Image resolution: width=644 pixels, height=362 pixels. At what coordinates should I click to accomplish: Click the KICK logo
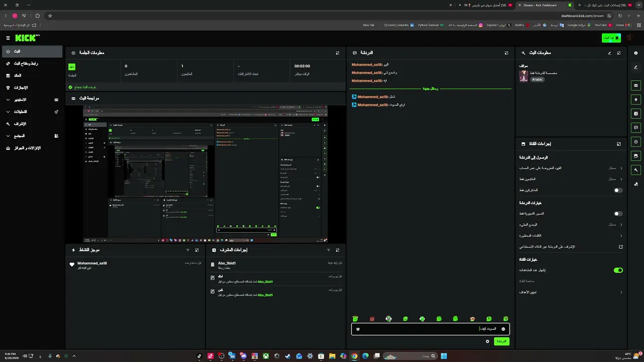pos(27,38)
